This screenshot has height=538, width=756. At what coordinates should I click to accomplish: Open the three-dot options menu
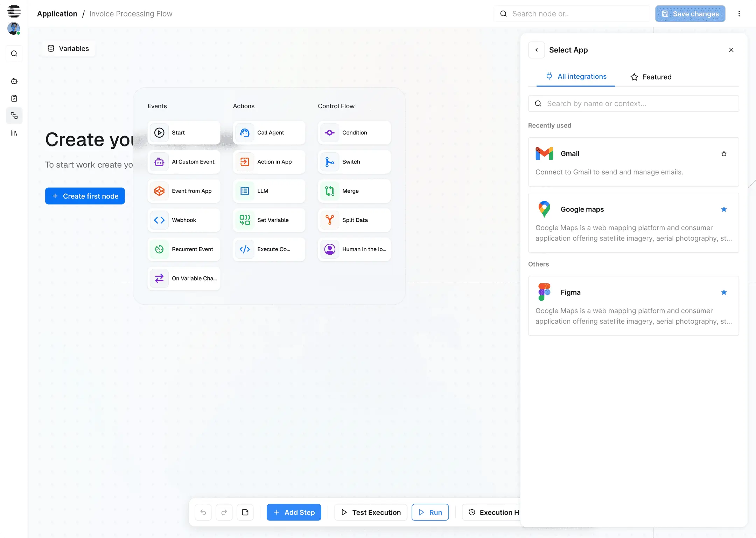[739, 14]
